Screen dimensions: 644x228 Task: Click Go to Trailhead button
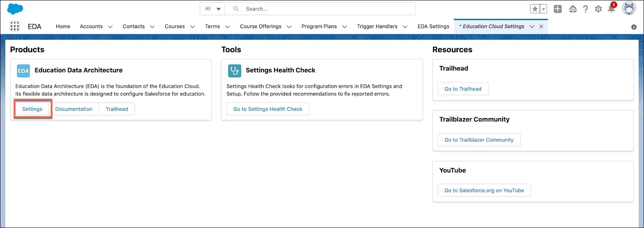463,89
